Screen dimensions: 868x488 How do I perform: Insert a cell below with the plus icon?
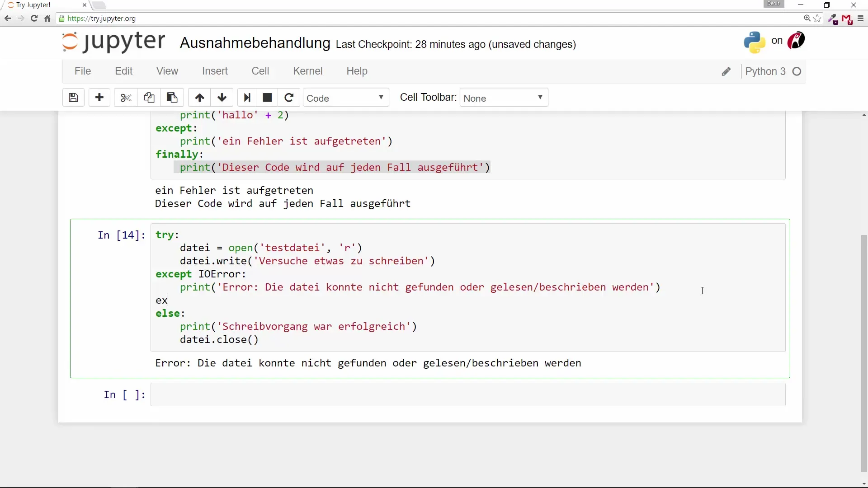coord(99,98)
